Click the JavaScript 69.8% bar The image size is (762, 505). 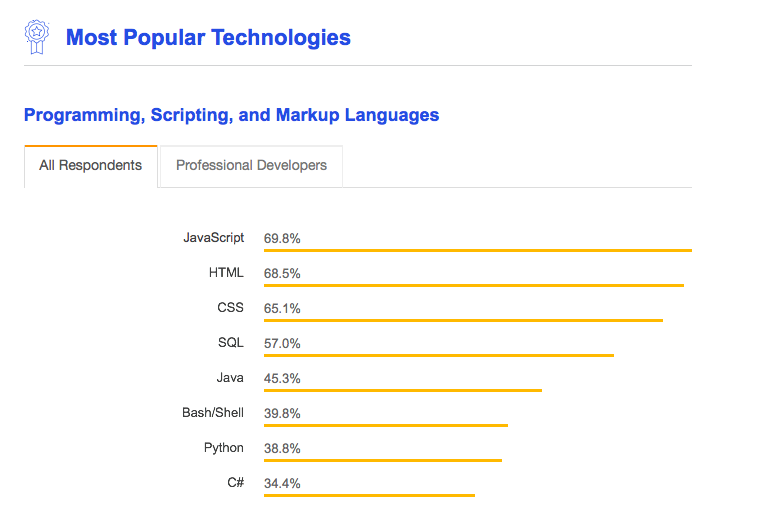pos(477,250)
